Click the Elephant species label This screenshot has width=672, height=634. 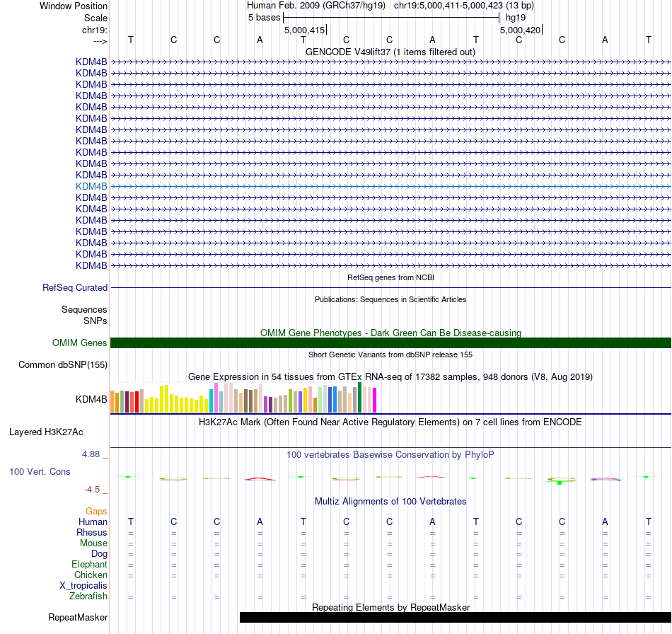click(90, 565)
